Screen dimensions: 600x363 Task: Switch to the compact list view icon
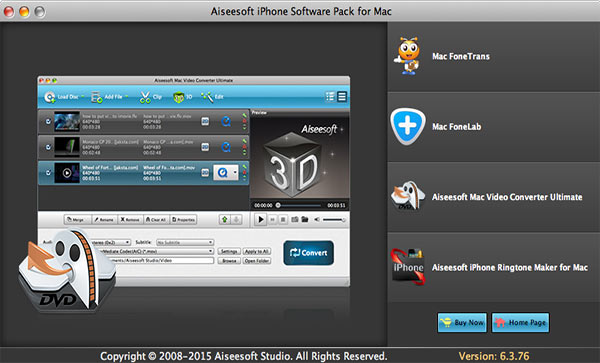(x=342, y=97)
